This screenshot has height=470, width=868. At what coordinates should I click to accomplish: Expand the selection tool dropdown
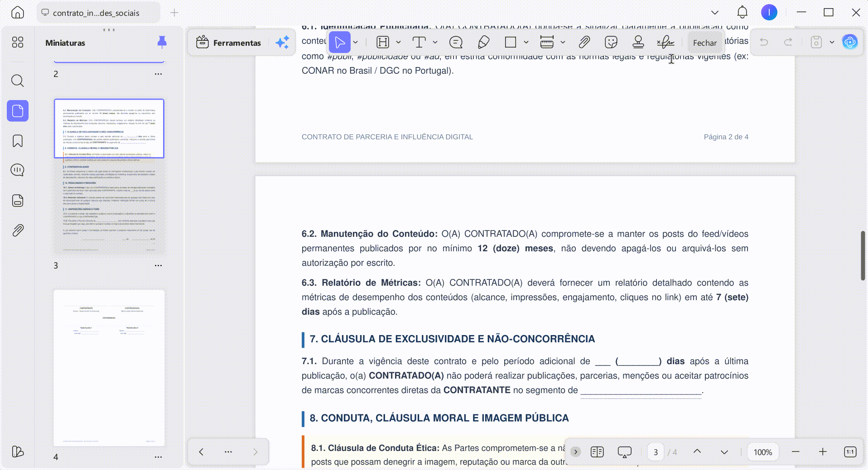(356, 43)
